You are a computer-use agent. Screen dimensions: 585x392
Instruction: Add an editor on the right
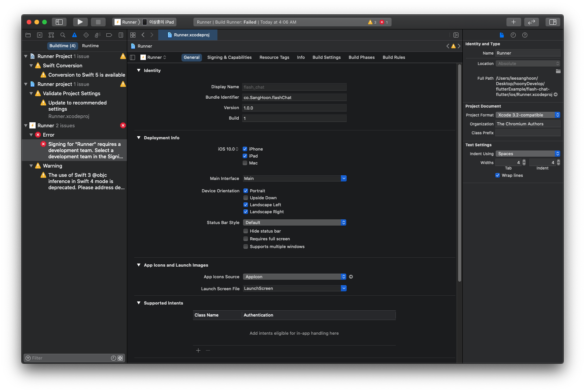point(456,35)
